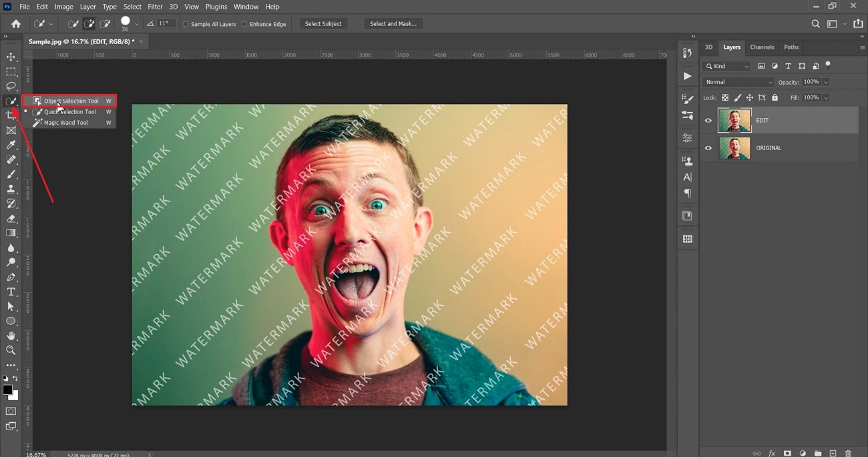Image resolution: width=868 pixels, height=457 pixels.
Task: Select the Hand tool
Action: pyautogui.click(x=11, y=336)
